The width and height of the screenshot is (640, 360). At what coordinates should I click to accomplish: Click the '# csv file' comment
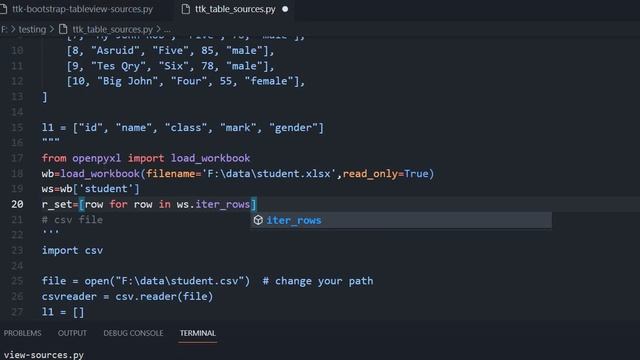click(x=72, y=220)
